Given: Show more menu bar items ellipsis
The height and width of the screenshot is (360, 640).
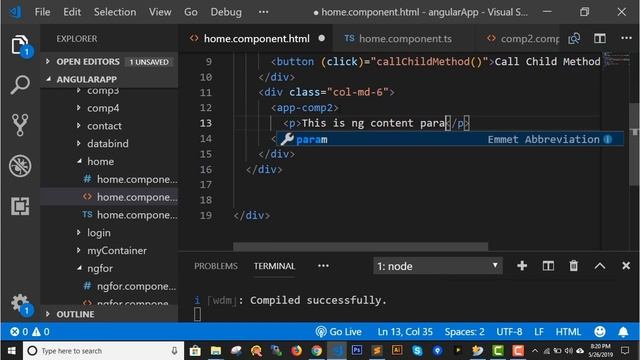Looking at the screenshot, I should tap(264, 12).
